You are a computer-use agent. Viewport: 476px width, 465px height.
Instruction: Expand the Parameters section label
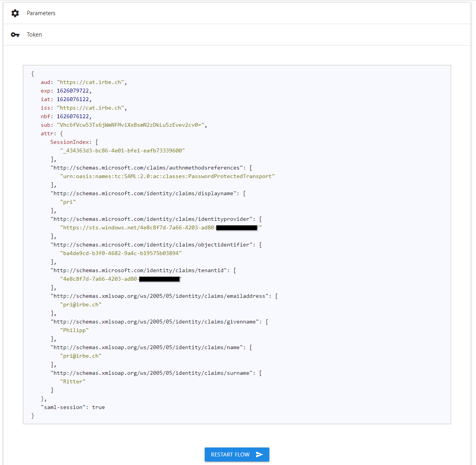click(x=41, y=13)
